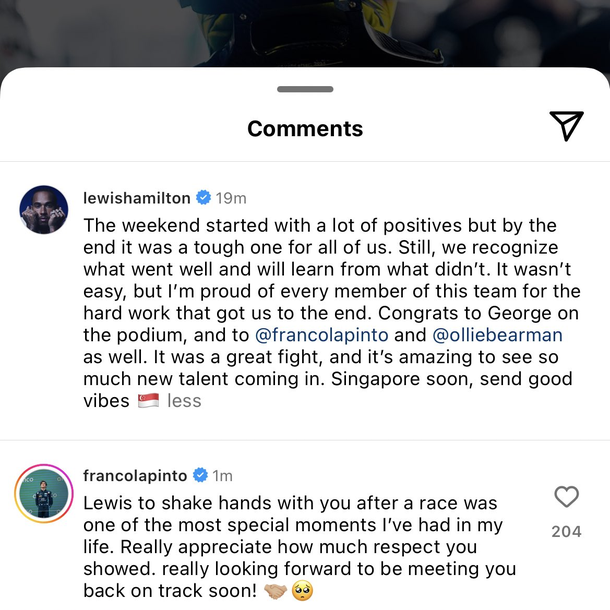The image size is (610, 610).
Task: Tap the 19m timestamp on Lewis's caption
Action: click(231, 198)
